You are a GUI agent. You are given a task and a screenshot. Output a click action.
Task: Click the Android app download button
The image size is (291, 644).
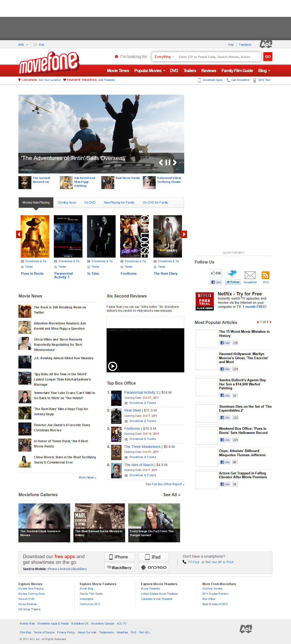pos(154,567)
